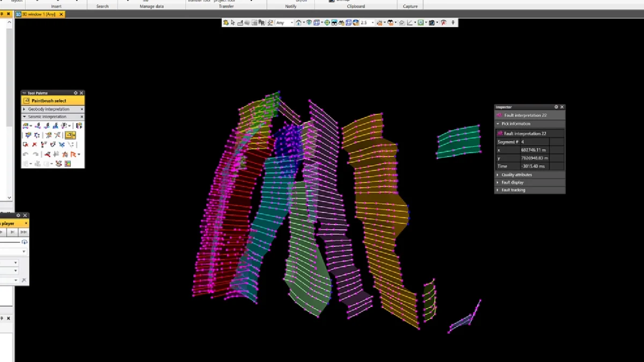Click the axis icon in window toolbar
644x362 pixels.
point(409,23)
